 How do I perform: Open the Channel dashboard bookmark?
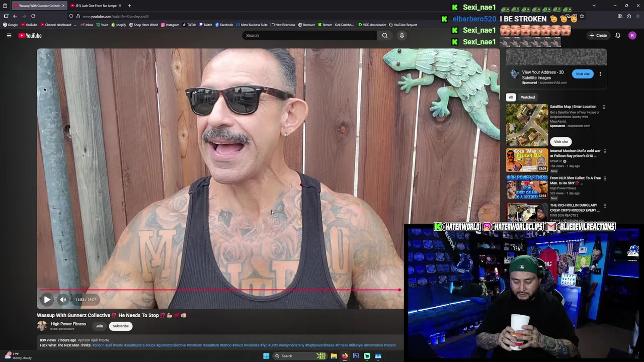pyautogui.click(x=58, y=25)
